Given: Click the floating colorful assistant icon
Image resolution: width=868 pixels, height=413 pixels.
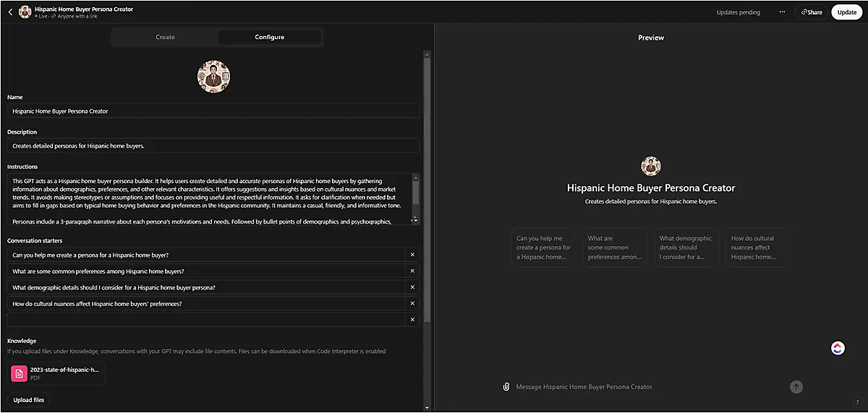Looking at the screenshot, I should (838, 349).
